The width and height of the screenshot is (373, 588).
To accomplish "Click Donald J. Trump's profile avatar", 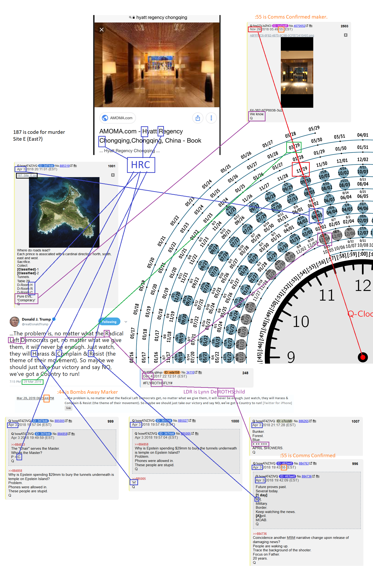I will point(15,322).
